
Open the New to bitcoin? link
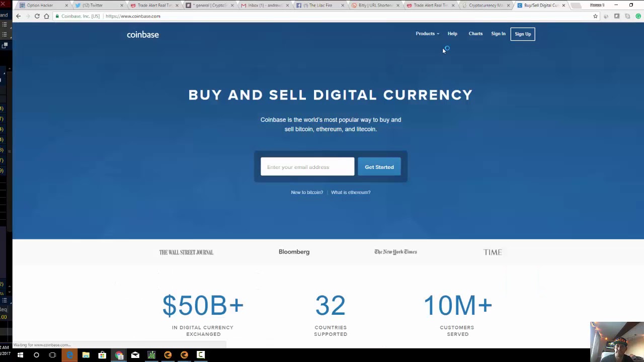point(307,192)
